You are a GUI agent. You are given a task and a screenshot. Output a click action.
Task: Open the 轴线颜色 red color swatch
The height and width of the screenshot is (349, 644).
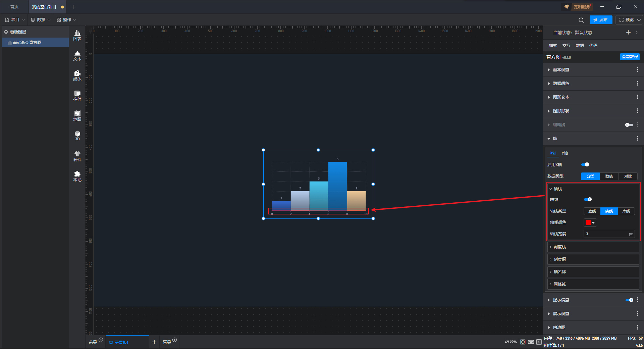pyautogui.click(x=590, y=222)
